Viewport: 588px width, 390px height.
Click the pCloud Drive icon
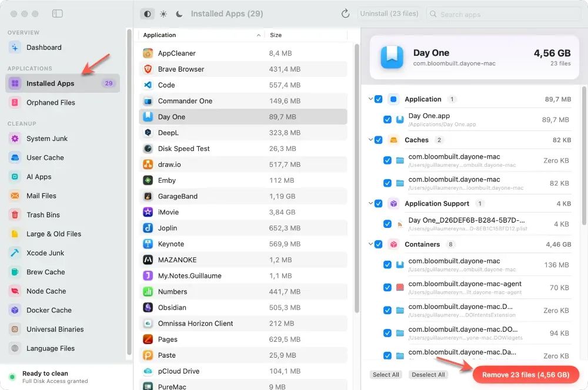(148, 371)
